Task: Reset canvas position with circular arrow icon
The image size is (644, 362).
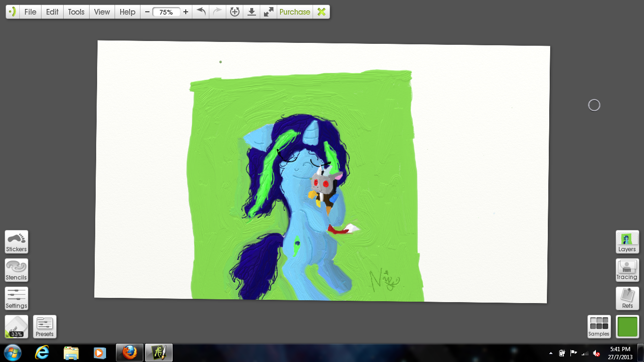Action: [235, 12]
